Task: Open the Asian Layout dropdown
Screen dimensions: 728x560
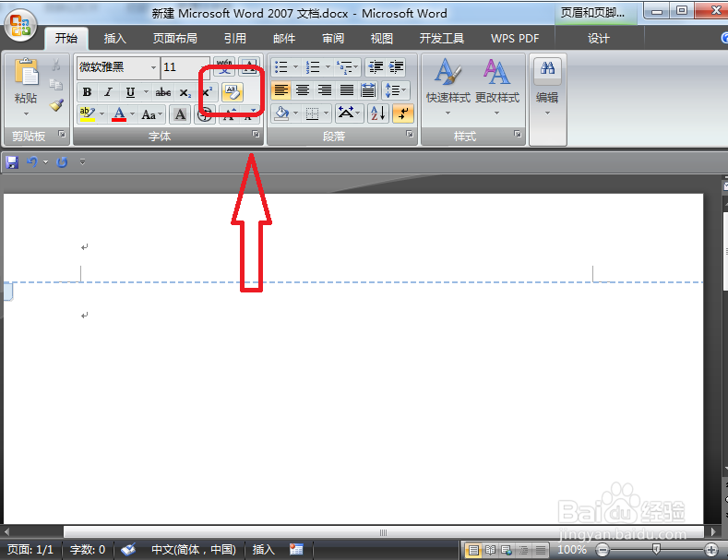Action: coord(349,113)
